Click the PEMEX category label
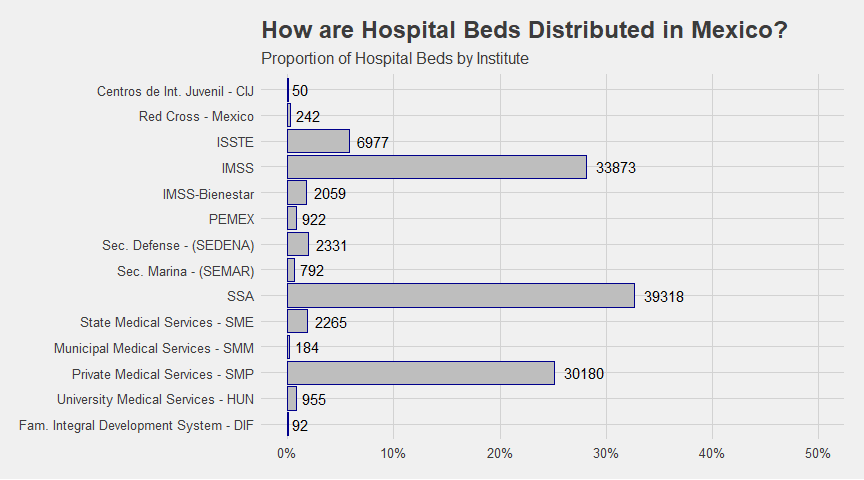864x480 pixels. [x=231, y=219]
